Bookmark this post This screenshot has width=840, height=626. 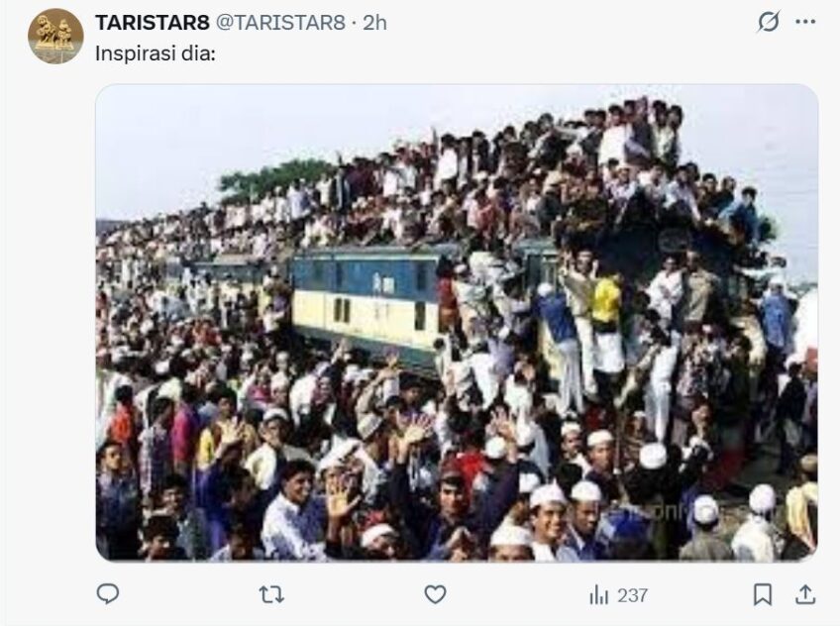point(763,594)
